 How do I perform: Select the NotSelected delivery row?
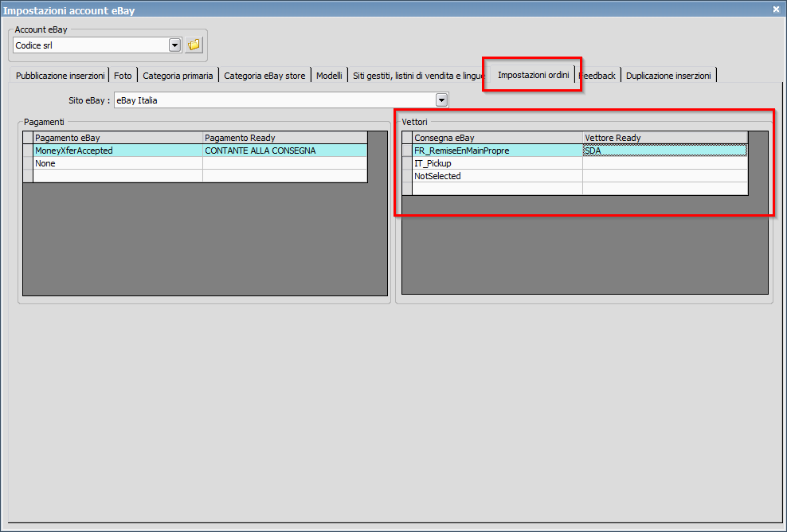(497, 176)
